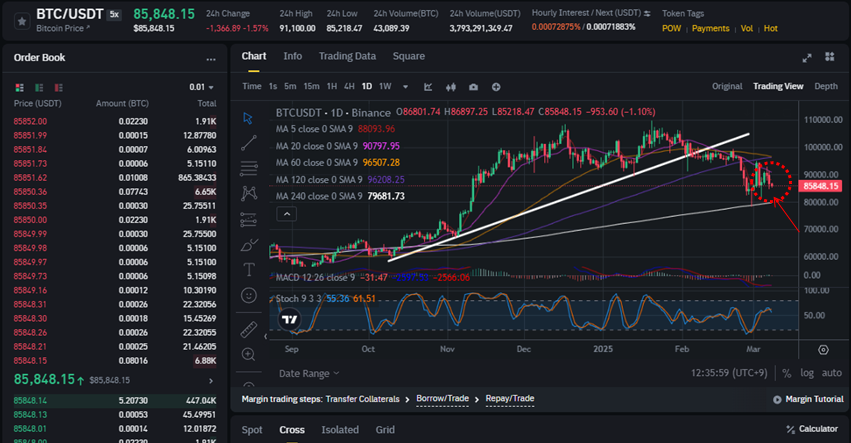
Task: Select the Chart tab
Action: tap(253, 56)
